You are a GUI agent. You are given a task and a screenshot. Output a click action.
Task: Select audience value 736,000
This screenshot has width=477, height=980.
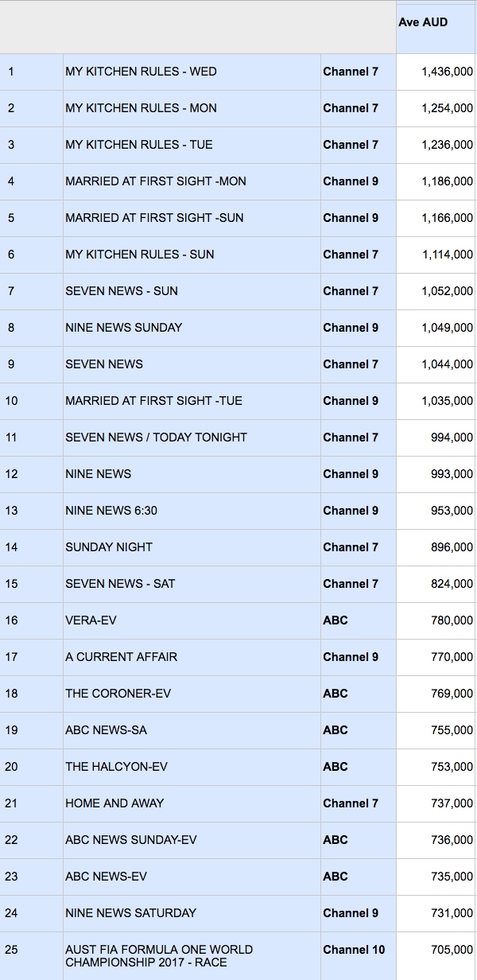pos(436,840)
